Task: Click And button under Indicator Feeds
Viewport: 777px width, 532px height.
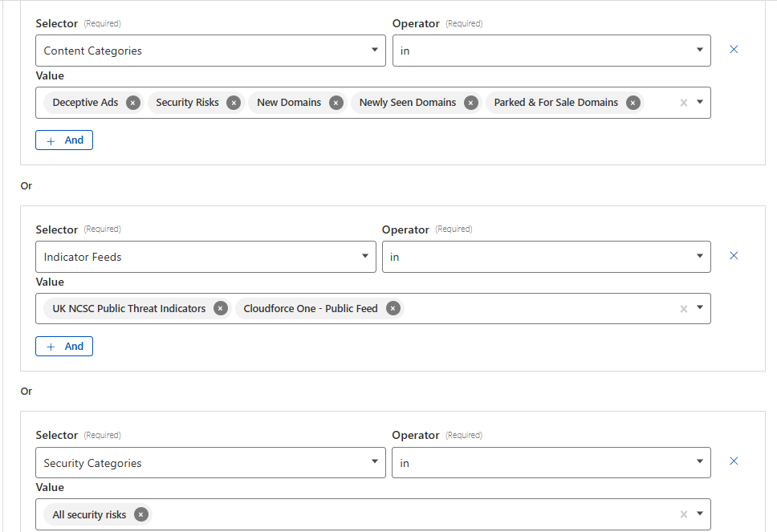Action: (x=64, y=347)
